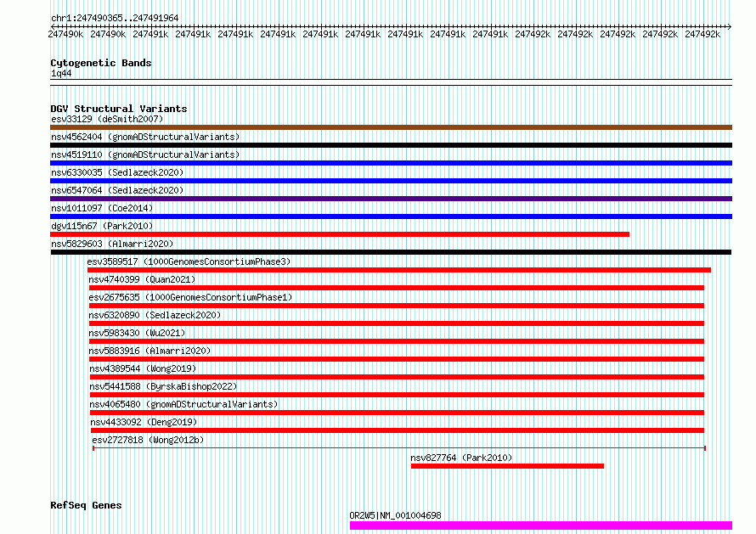Image resolution: width=756 pixels, height=534 pixels.
Task: Click the RefSeq Genes track title
Action: 86,506
